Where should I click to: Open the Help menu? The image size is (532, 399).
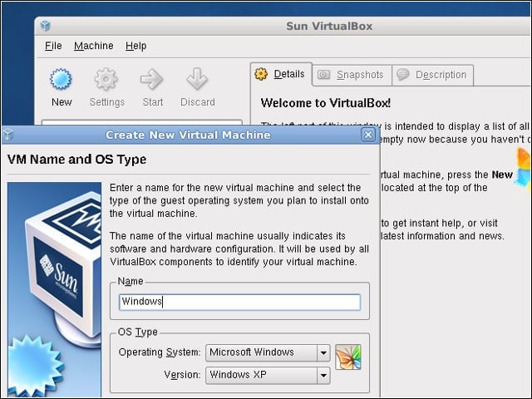135,46
